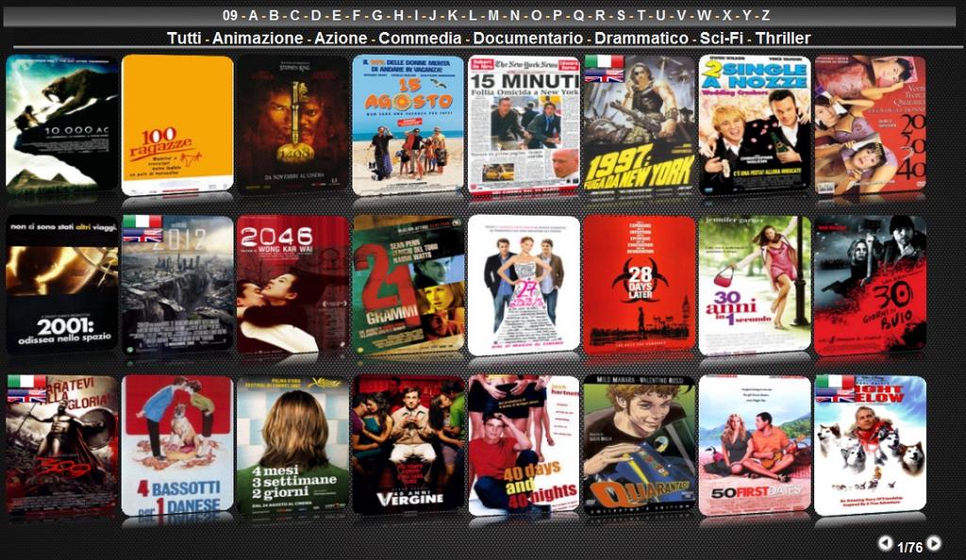
Task: Open the 2012 movie poster
Action: click(x=177, y=285)
